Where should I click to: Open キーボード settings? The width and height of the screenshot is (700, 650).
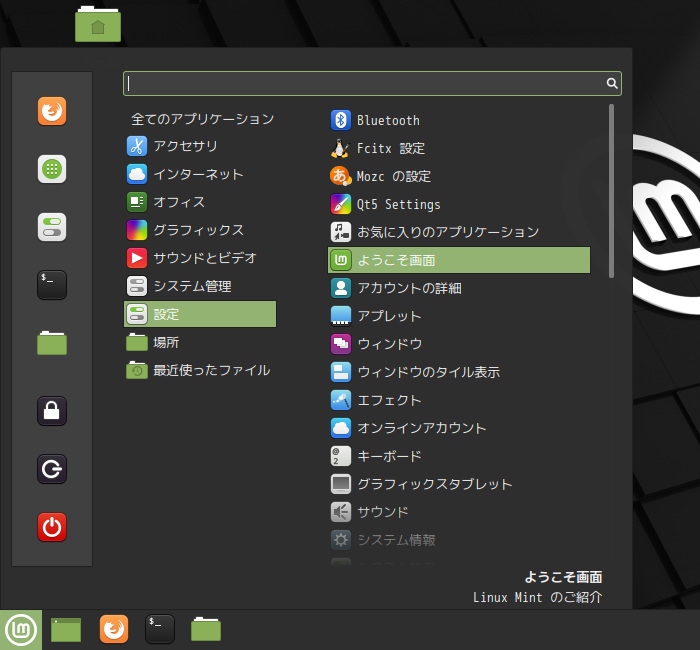click(459, 456)
